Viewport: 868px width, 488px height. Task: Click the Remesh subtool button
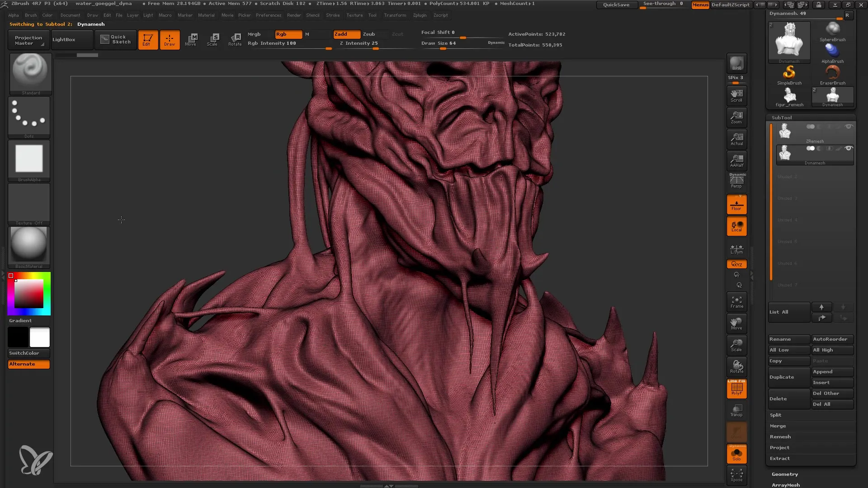pos(780,436)
